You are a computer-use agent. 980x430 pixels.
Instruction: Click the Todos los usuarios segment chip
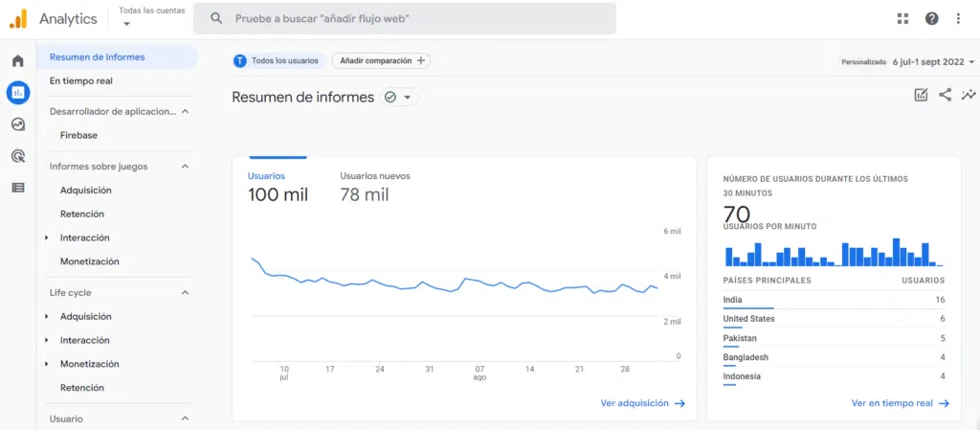point(279,60)
